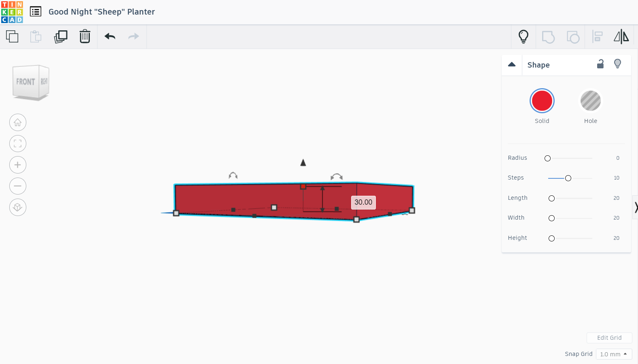Click the Fit all in view button
638x364 pixels.
18,144
